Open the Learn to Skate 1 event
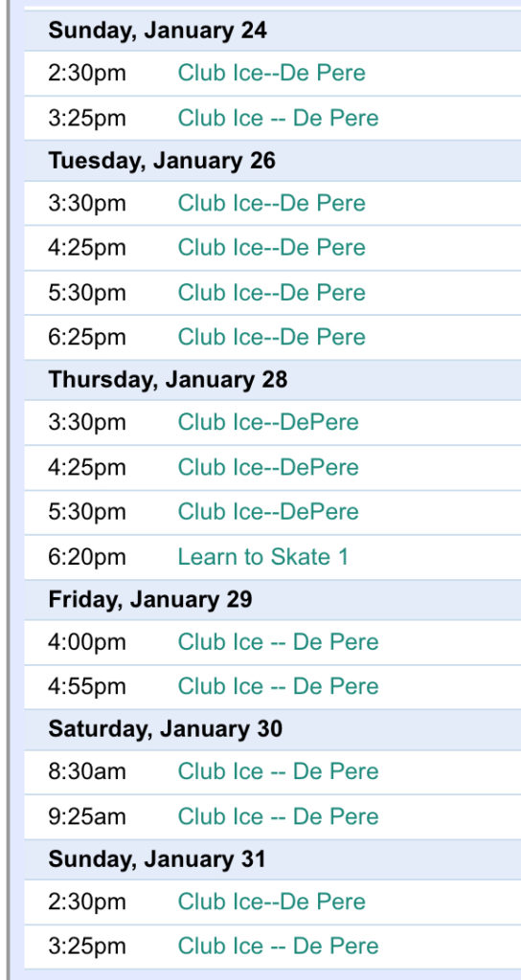Viewport: 521px width, 980px height. click(x=263, y=556)
